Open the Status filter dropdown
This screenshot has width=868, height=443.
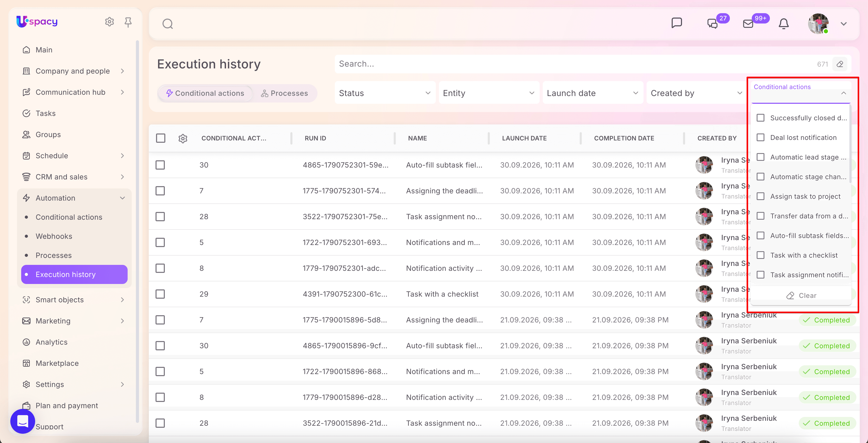385,93
